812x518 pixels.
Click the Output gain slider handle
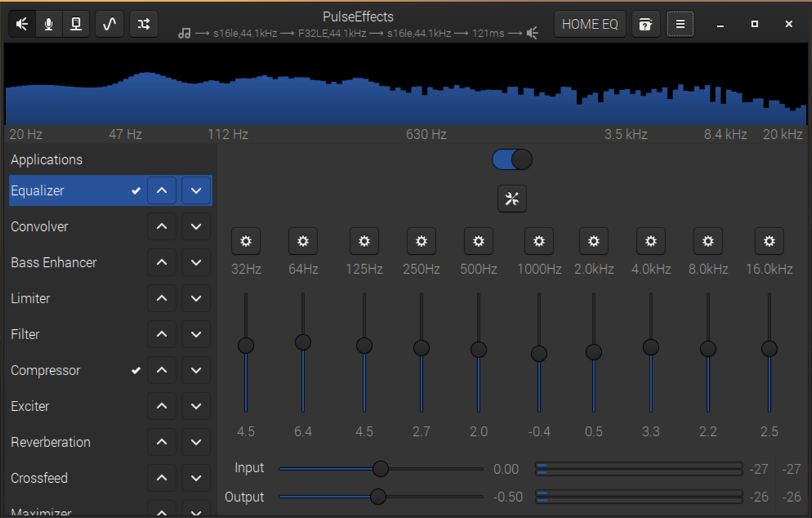(378, 497)
